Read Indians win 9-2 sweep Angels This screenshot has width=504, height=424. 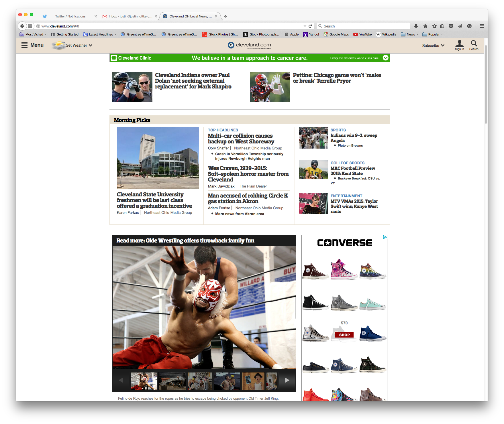[354, 138]
